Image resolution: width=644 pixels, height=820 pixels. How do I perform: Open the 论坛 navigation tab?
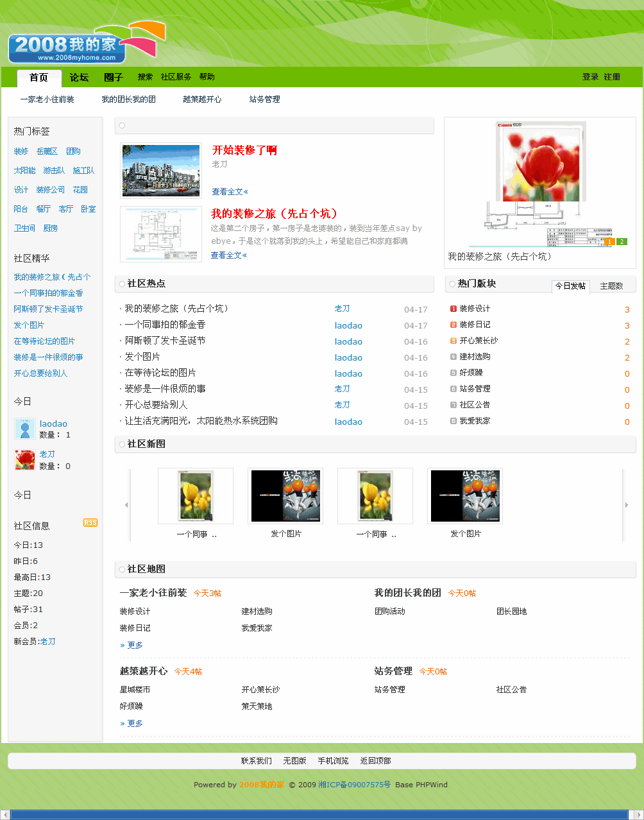pos(79,78)
